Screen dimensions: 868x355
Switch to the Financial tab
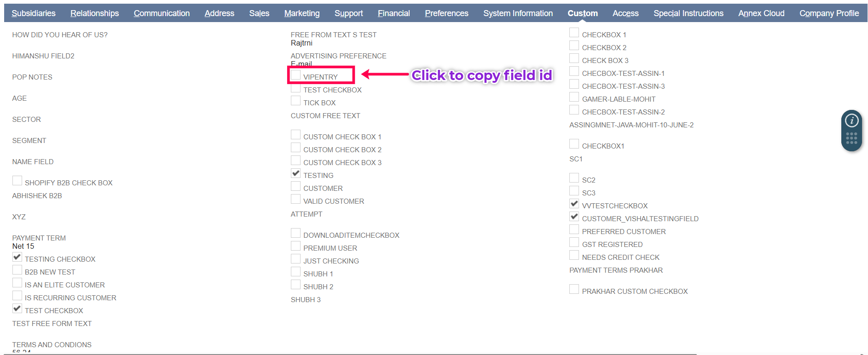393,13
